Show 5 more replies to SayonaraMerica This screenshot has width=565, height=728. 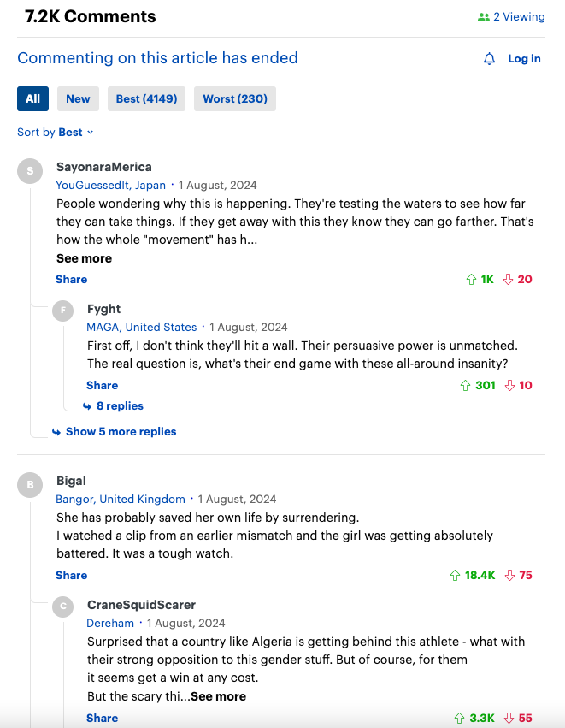tap(121, 432)
